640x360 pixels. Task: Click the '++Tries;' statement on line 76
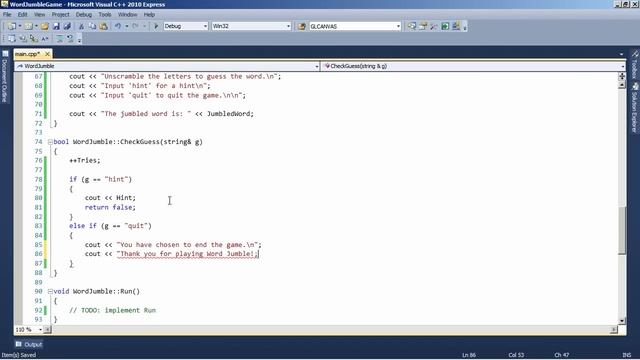(x=84, y=160)
